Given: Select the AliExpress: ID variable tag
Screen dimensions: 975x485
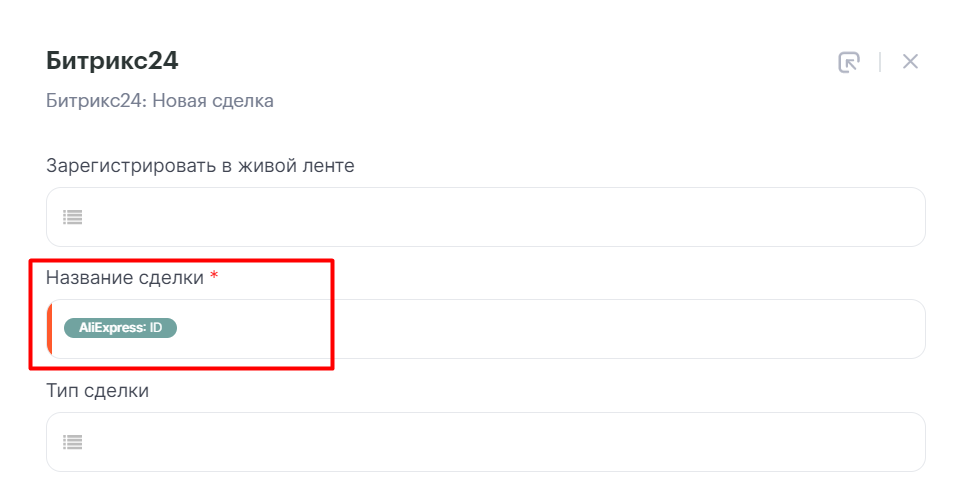Looking at the screenshot, I should (x=120, y=327).
